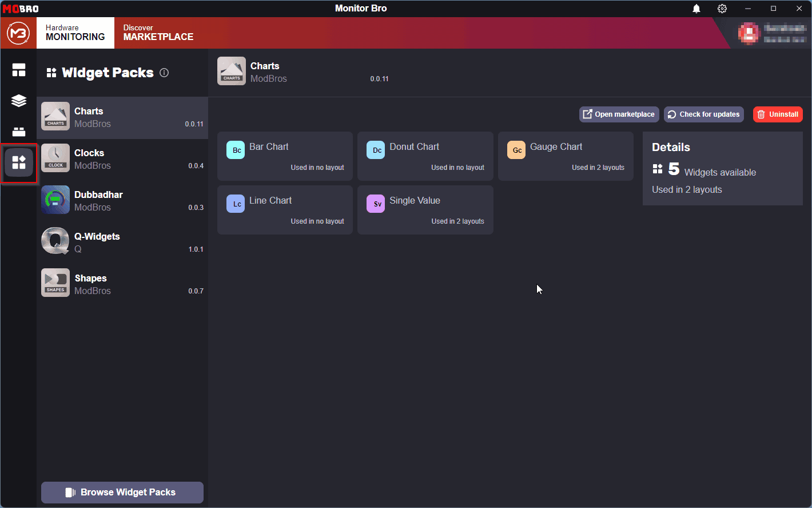Uninstall the Charts widget pack
Screen dimensions: 812x508
[x=778, y=114]
